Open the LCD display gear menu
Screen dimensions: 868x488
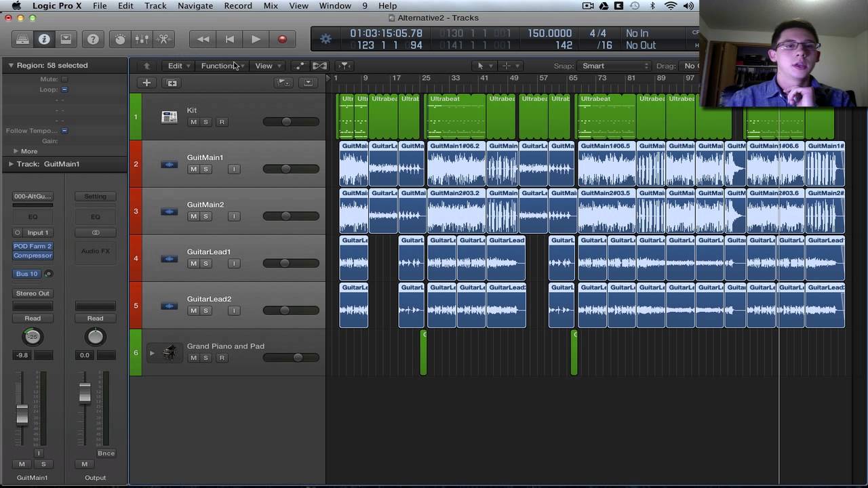[325, 39]
